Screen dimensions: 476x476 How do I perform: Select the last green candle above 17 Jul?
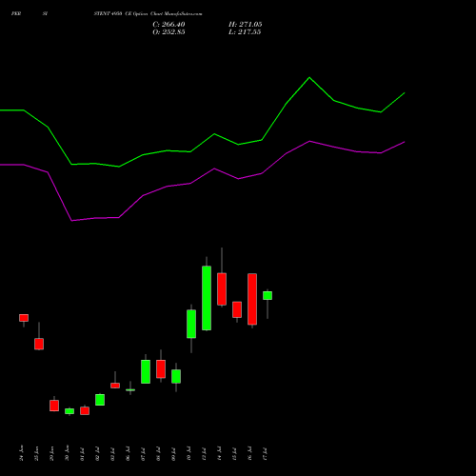pos(268,295)
